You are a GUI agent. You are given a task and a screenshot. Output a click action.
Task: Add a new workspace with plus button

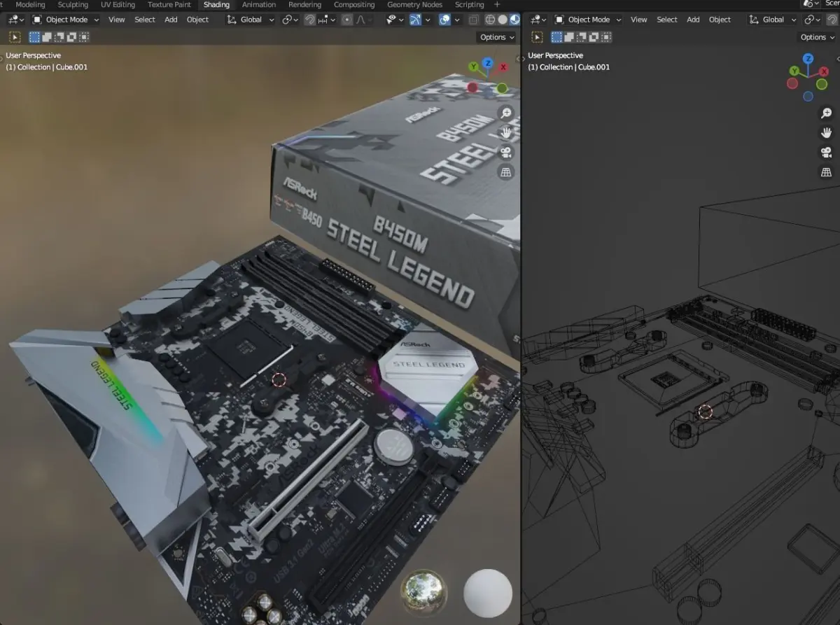coord(497,5)
